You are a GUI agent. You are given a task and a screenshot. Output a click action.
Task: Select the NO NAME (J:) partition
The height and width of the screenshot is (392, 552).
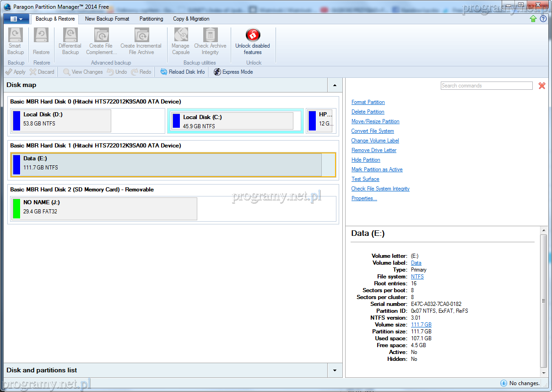point(104,209)
